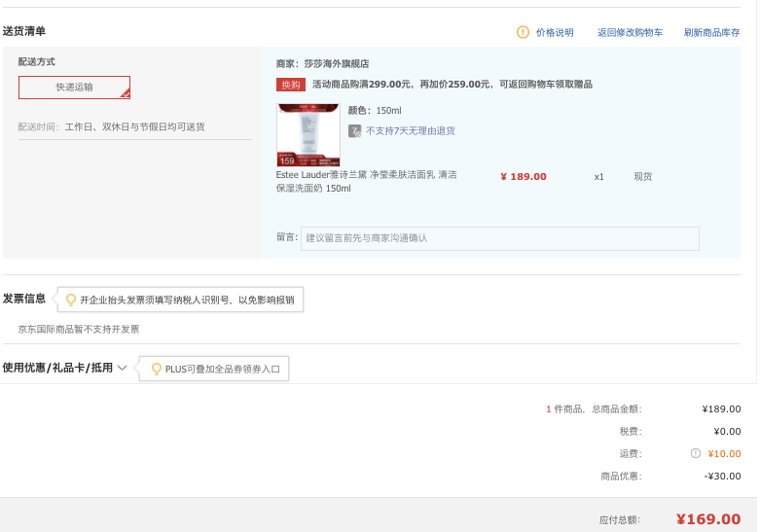
Task: Click the delivery time text 工作日、双休日与节假日均可送货
Action: click(x=134, y=127)
